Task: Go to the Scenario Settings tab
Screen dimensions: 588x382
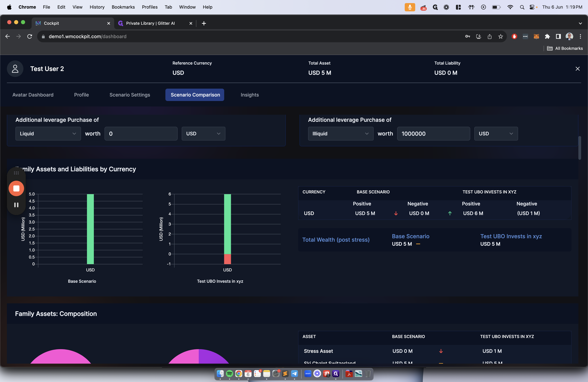Action: point(130,95)
